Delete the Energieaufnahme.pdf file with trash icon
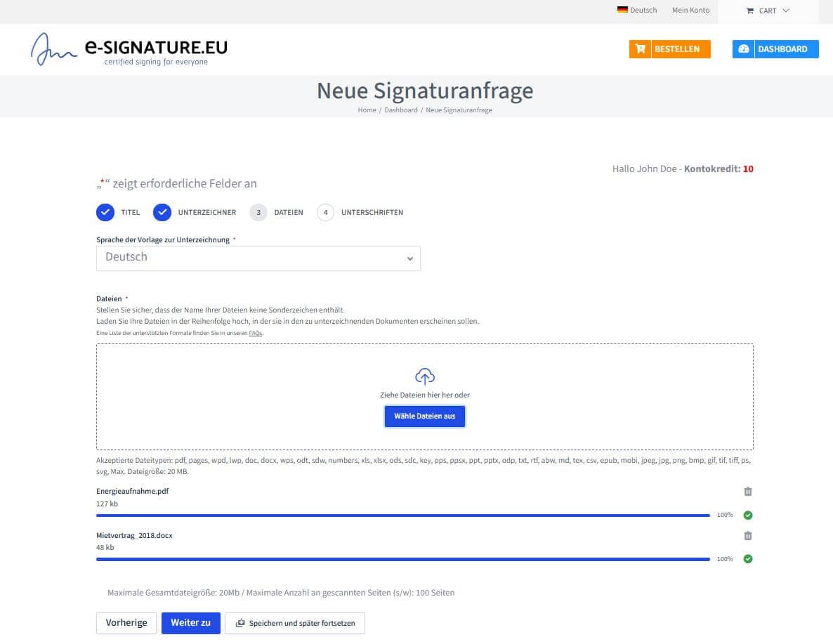 pyautogui.click(x=748, y=492)
